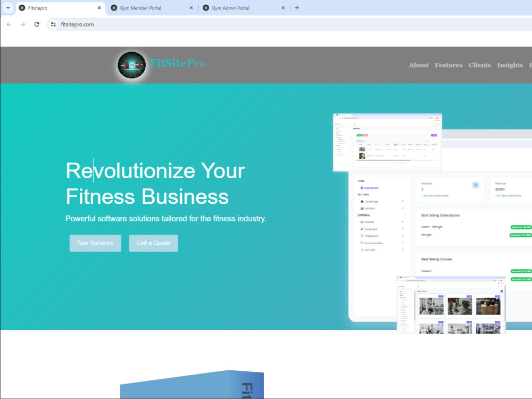This screenshot has height=399, width=532.
Task: Expand the Member chevron in mockup
Action: 403,208
